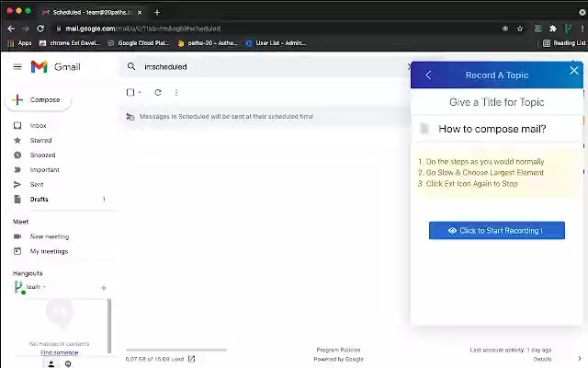
Task: Expand the select dropdown arrow beside checkbox
Action: 140,92
